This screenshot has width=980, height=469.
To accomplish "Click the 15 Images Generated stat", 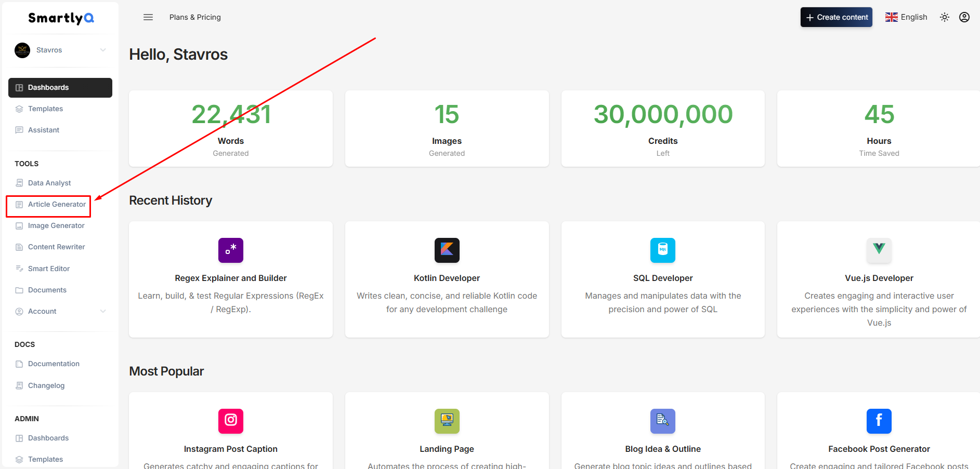I will (447, 129).
